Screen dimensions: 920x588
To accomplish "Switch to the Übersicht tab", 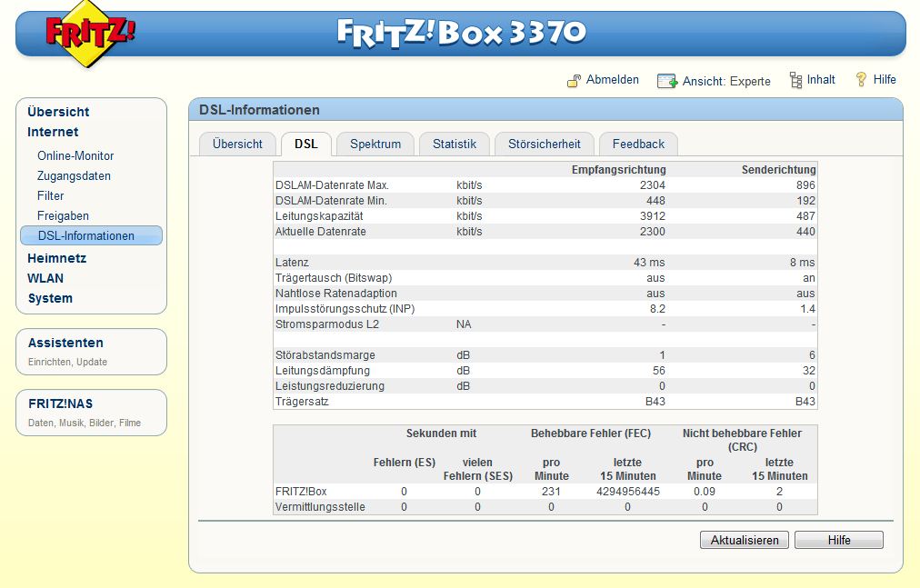I will tap(237, 144).
